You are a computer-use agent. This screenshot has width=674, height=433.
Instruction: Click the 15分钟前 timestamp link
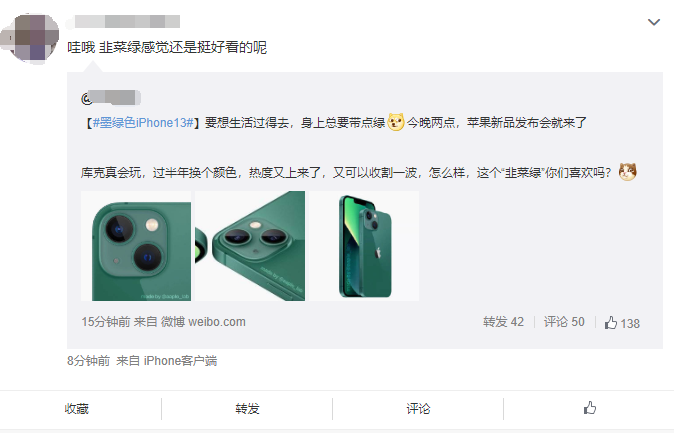[106, 322]
